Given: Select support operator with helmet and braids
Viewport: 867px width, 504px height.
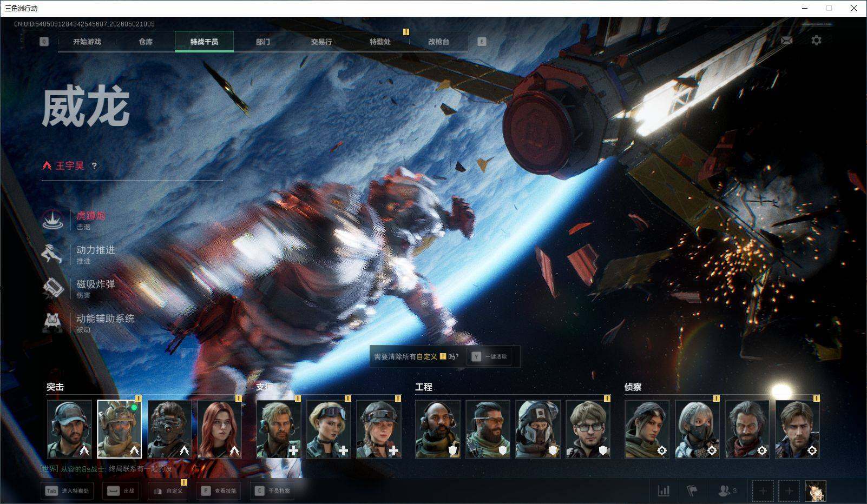Looking at the screenshot, I should point(379,429).
